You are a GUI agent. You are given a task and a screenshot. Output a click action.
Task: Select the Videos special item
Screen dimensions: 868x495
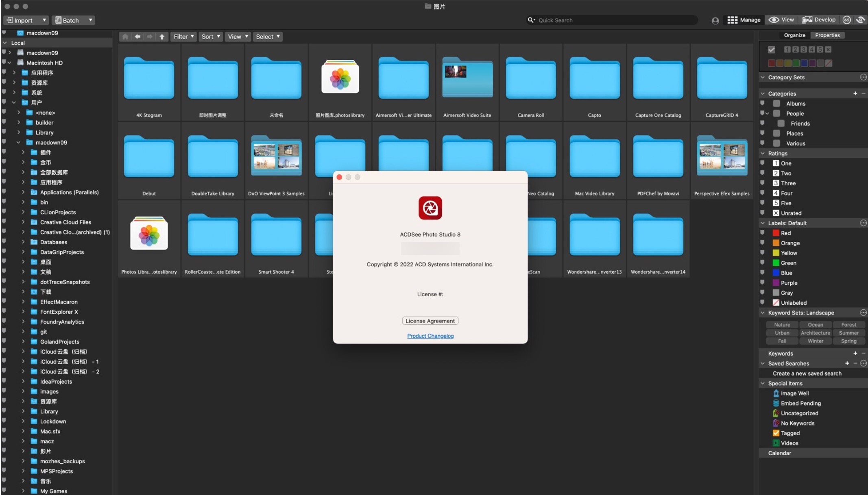(785, 443)
